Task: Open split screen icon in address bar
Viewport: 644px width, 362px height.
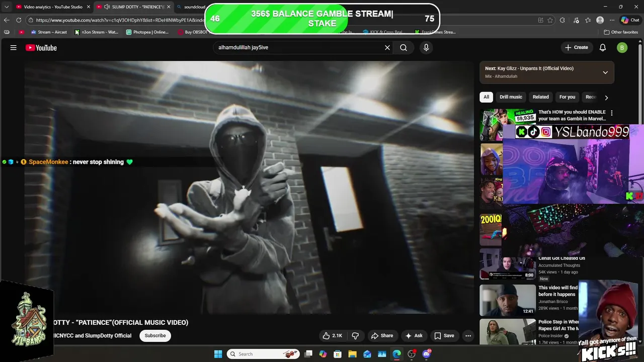Action: 540,20
